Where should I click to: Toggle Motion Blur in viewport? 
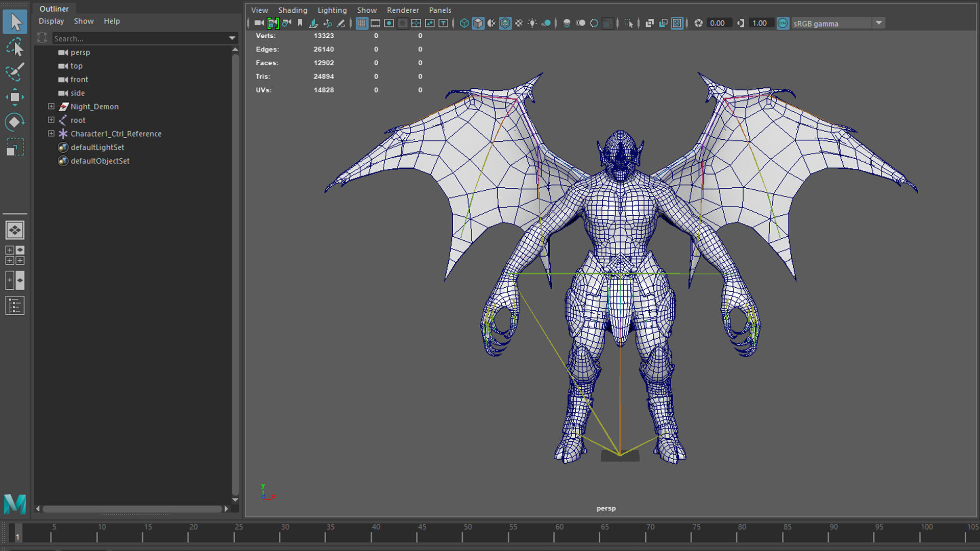580,23
